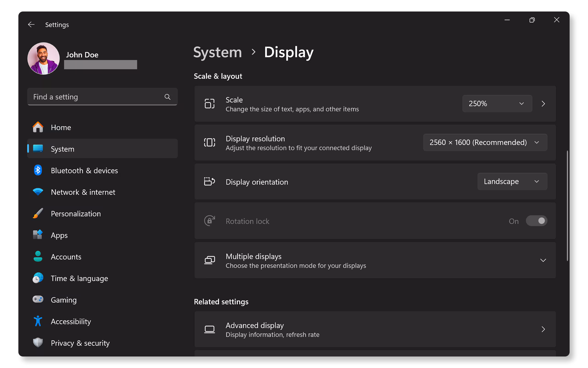Click "Display information, refresh rate" text
Screen dimensions: 588x368
(272, 335)
